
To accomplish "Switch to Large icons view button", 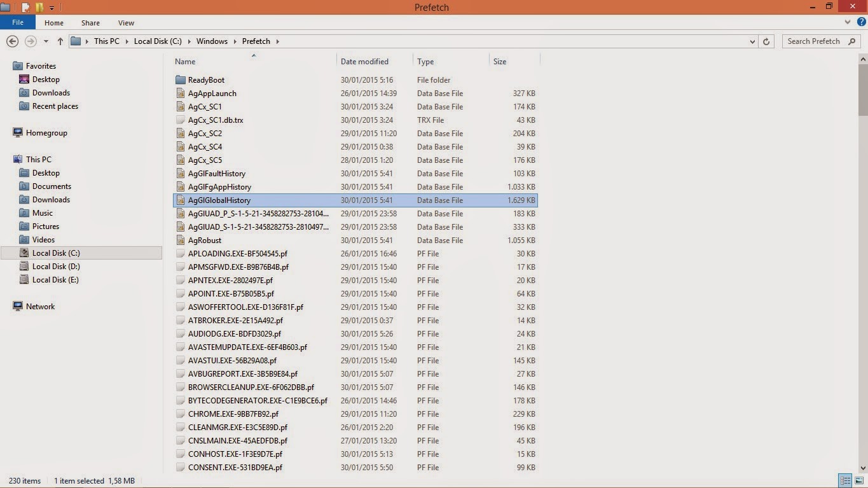I will (859, 480).
